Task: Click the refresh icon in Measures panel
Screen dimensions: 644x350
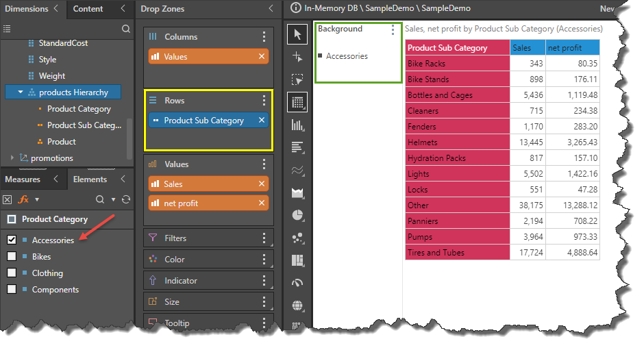Action: click(125, 199)
